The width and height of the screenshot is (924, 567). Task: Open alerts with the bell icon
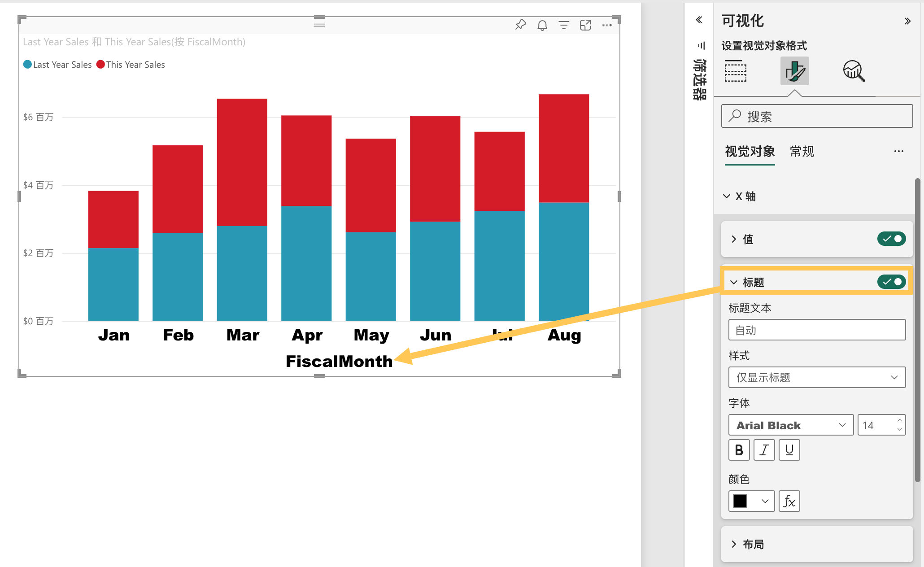542,25
